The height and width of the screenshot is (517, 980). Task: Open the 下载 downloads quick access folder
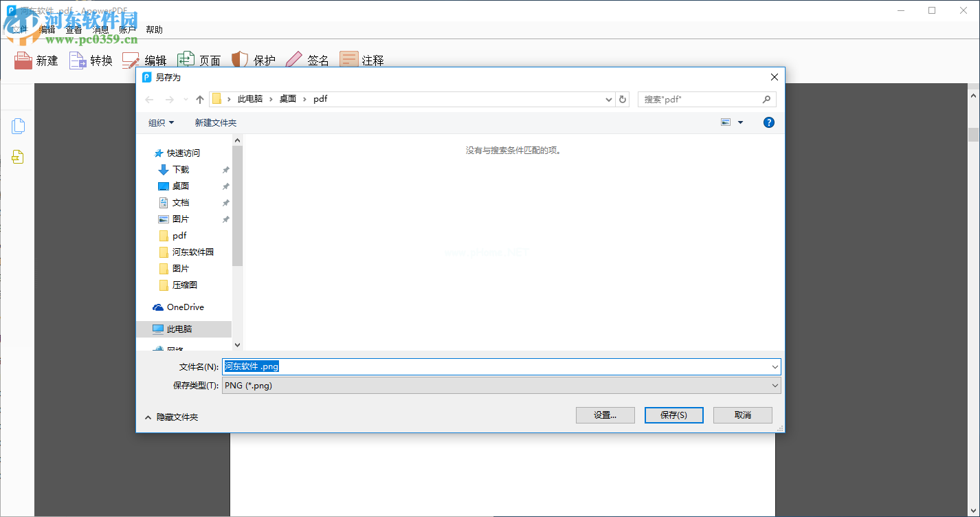[181, 169]
